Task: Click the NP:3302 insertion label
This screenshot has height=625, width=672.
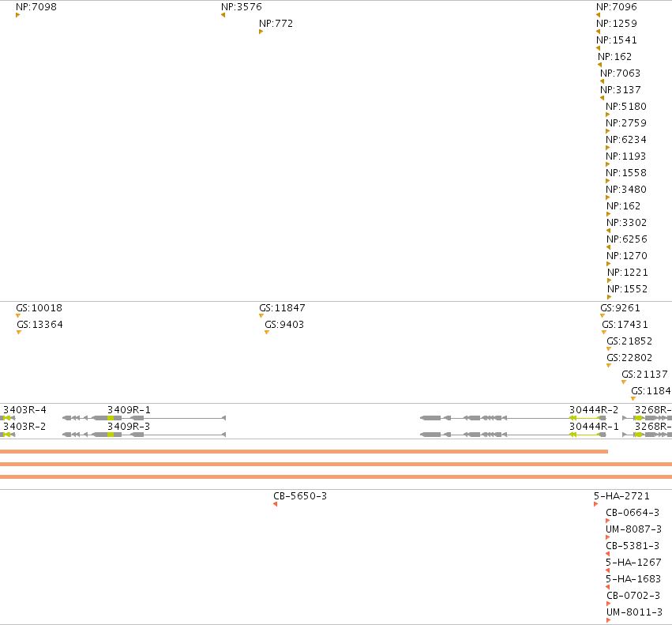Action: [x=626, y=223]
